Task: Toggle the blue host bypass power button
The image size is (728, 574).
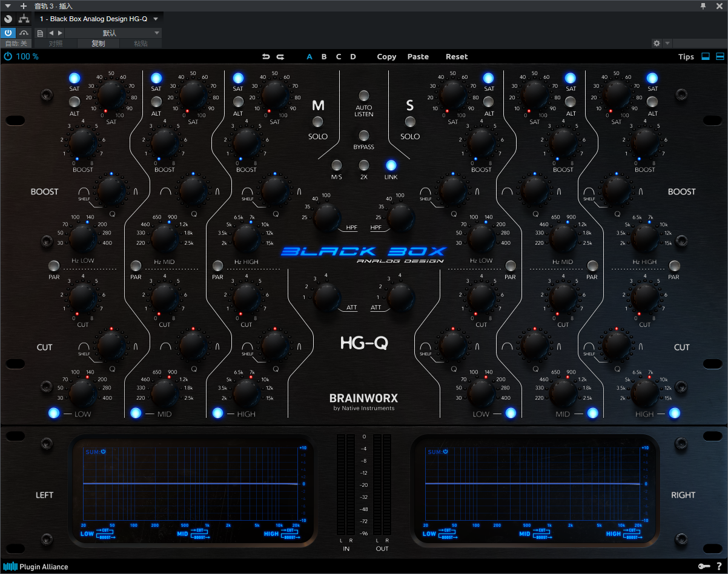Action: pyautogui.click(x=8, y=33)
